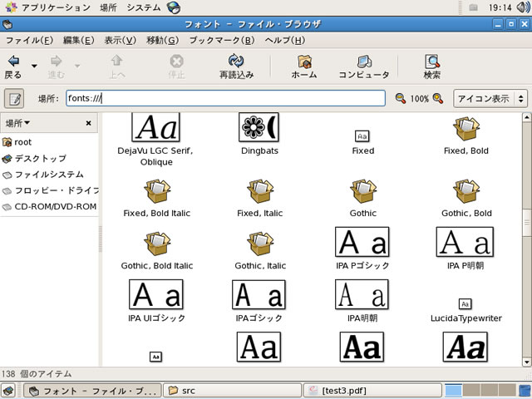Close the side pane with the x
Screen dimensions: 532x399
point(89,123)
